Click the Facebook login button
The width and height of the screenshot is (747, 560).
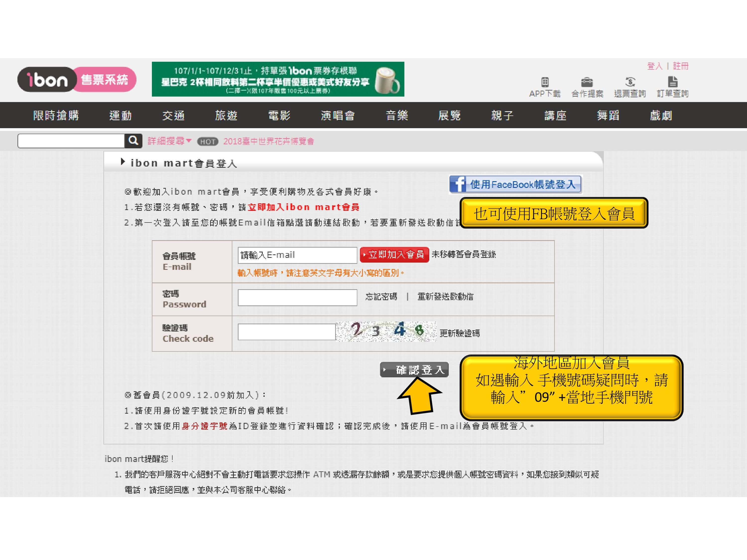(x=516, y=184)
